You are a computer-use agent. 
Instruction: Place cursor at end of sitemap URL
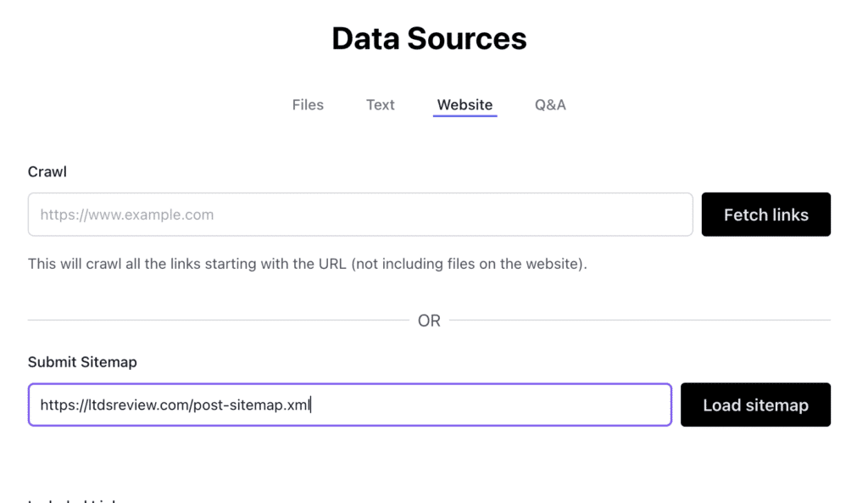coord(312,405)
